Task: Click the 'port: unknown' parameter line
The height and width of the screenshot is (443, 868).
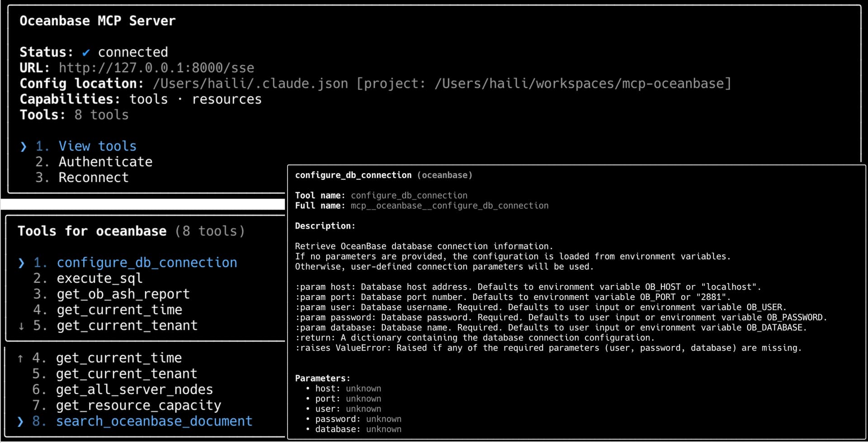Action: tap(348, 399)
